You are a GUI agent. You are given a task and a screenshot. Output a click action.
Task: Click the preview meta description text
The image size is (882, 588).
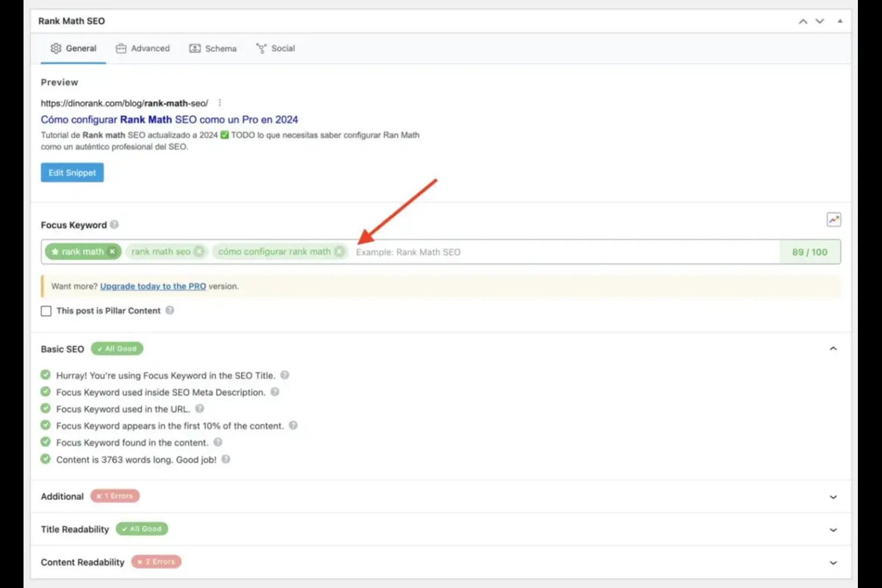click(230, 141)
